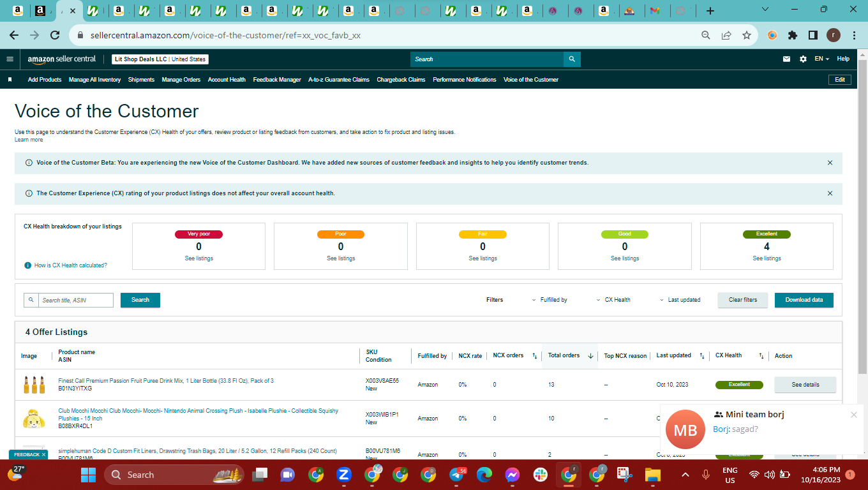Image resolution: width=868 pixels, height=490 pixels.
Task: Open File Explorer from the taskbar
Action: pyautogui.click(x=652, y=475)
